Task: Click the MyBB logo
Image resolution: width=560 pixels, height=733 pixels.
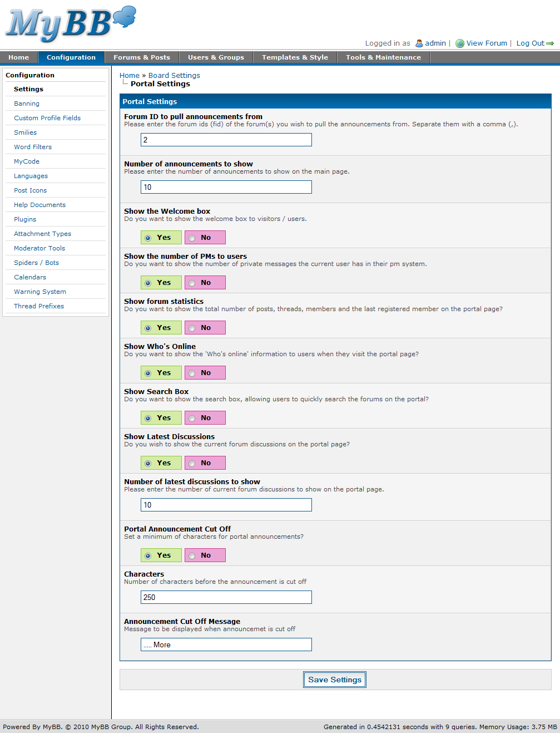Action: [70, 24]
